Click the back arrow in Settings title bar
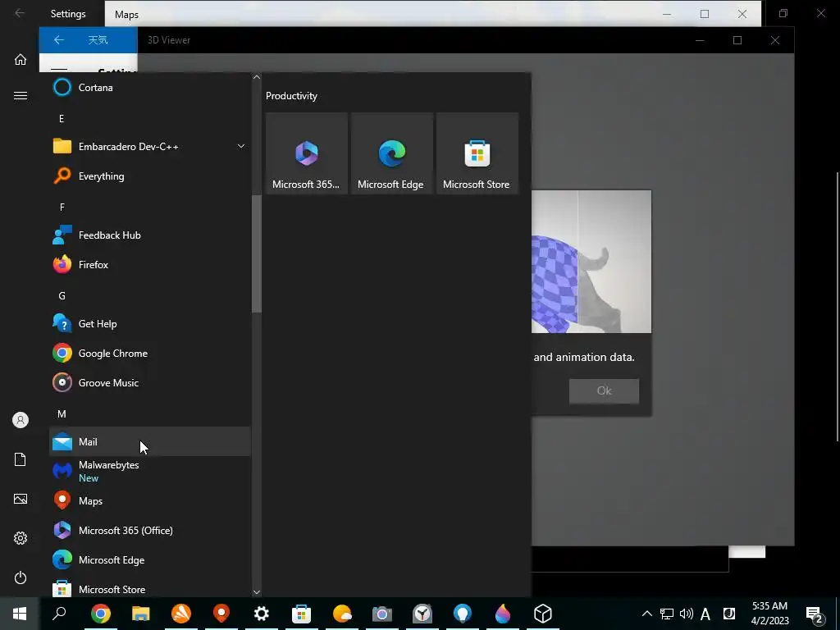Viewport: 840px width, 630px height. (x=20, y=13)
